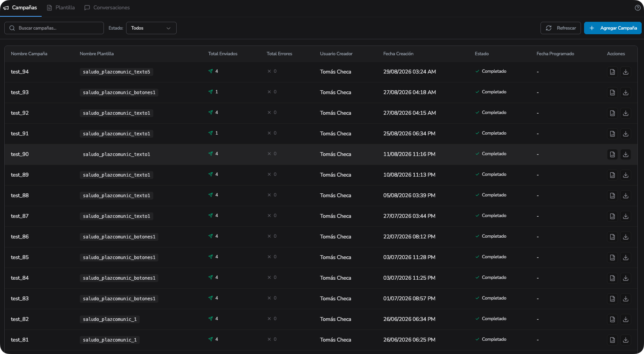Click the Refrescar button
This screenshot has width=644, height=354.
pos(561,28)
